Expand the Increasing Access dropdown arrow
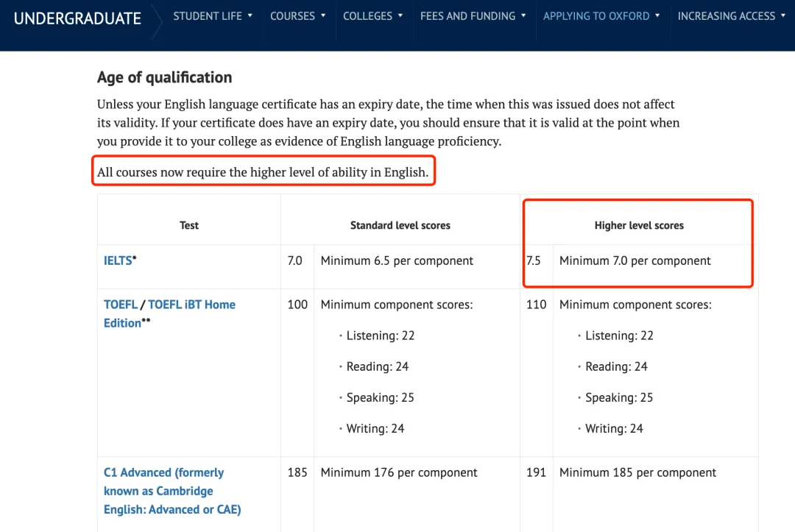The height and width of the screenshot is (532, 795). (782, 15)
